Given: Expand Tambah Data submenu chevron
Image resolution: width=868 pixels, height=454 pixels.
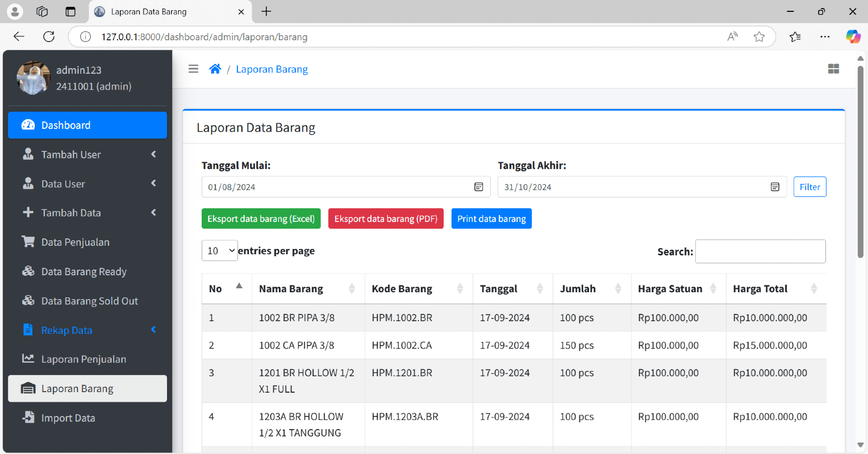Looking at the screenshot, I should [x=153, y=212].
